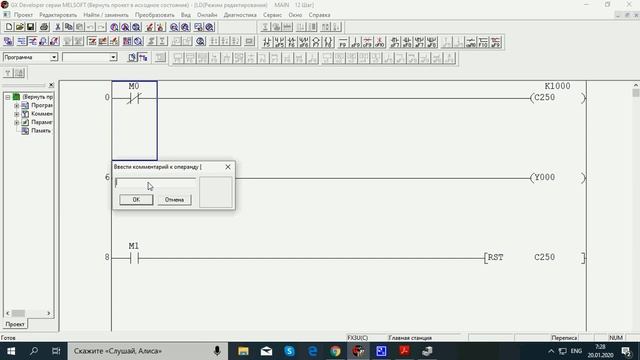Insert rising pulse contact (sF7) symbol
640x360 pixels.
click(395, 42)
